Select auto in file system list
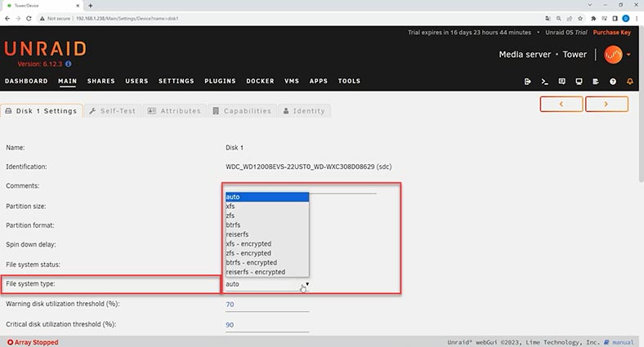This screenshot has width=644, height=347. [x=267, y=197]
